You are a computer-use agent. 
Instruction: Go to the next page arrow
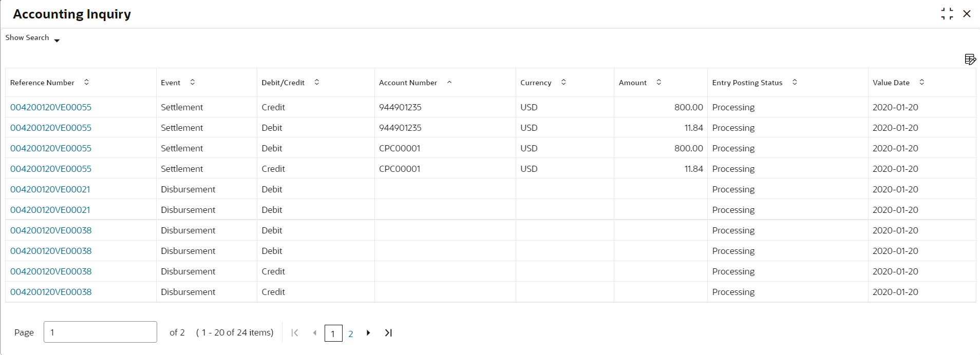(368, 333)
